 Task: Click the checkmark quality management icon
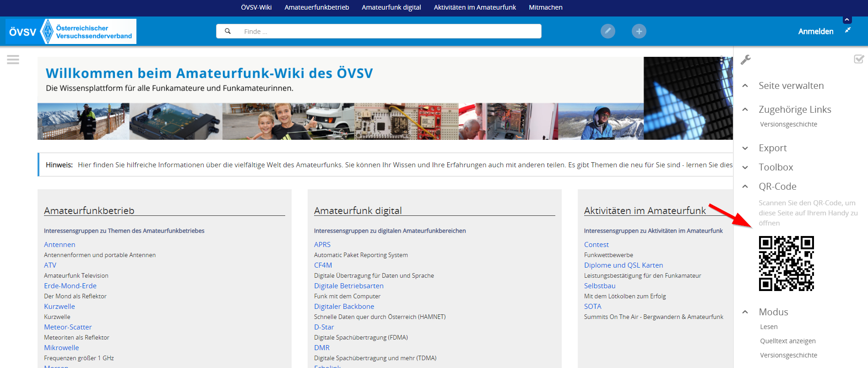click(859, 59)
